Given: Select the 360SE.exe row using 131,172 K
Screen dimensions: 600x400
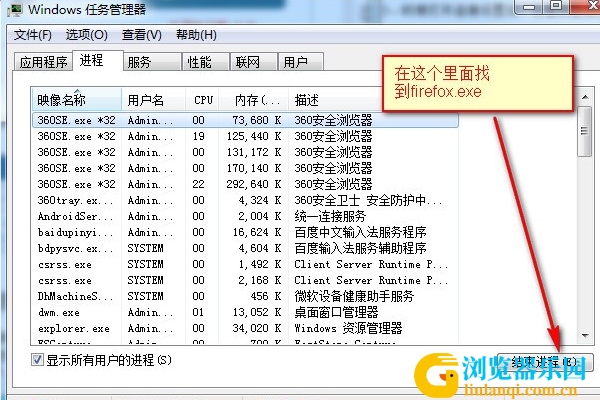Looking at the screenshot, I should tap(245, 152).
